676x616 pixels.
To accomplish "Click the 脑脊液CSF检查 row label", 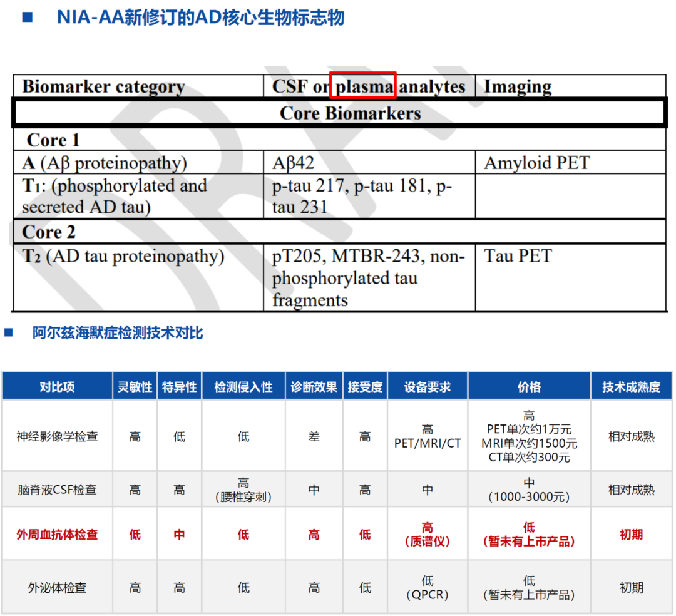I will [x=58, y=490].
